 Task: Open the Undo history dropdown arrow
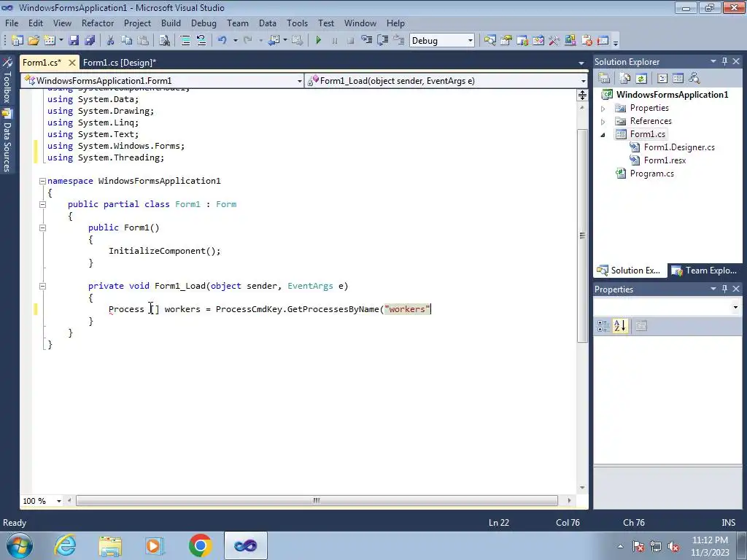click(x=236, y=41)
